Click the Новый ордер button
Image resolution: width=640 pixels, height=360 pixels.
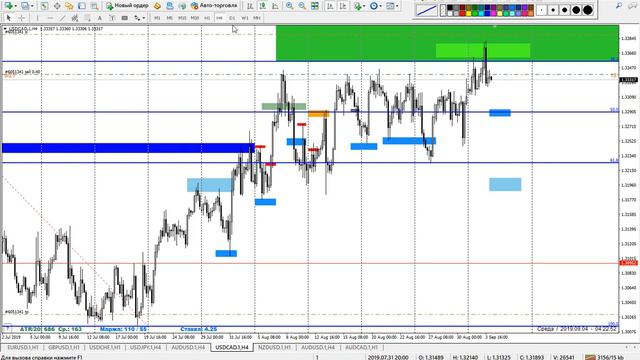click(127, 6)
